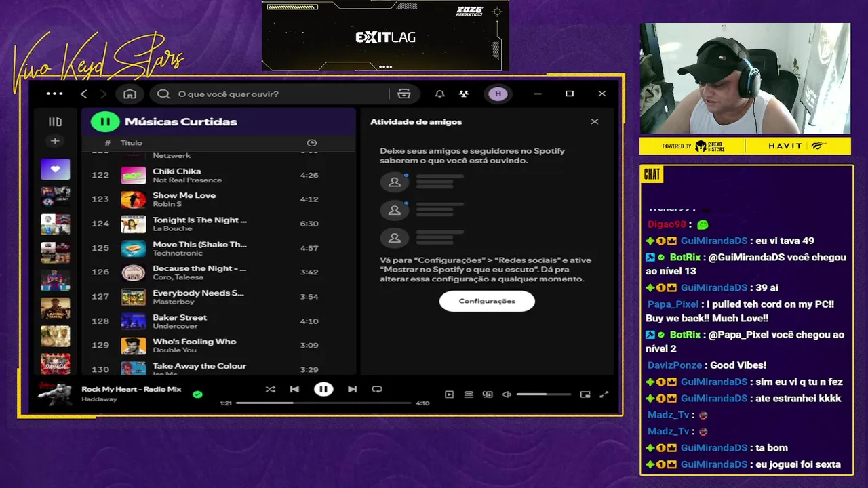
Task: Click the now playing album cover
Action: point(55,394)
